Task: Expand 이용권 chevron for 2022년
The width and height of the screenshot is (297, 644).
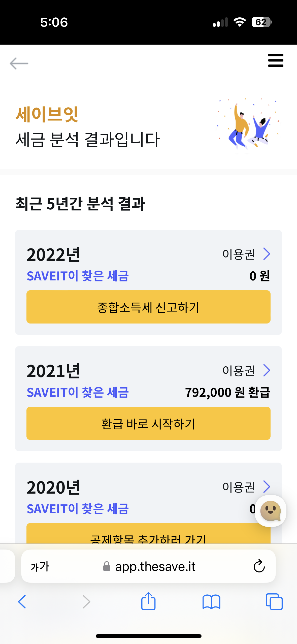Action: (x=267, y=254)
